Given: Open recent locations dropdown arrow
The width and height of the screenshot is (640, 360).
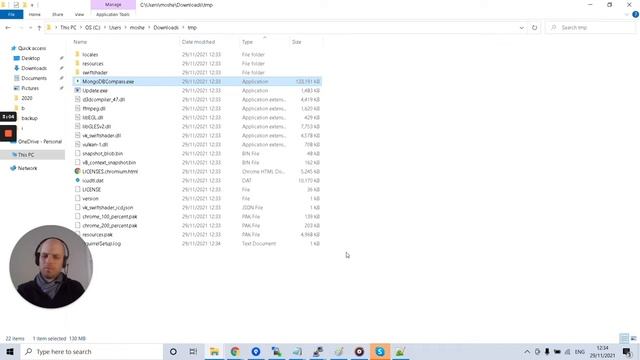Looking at the screenshot, I should pos(30,27).
